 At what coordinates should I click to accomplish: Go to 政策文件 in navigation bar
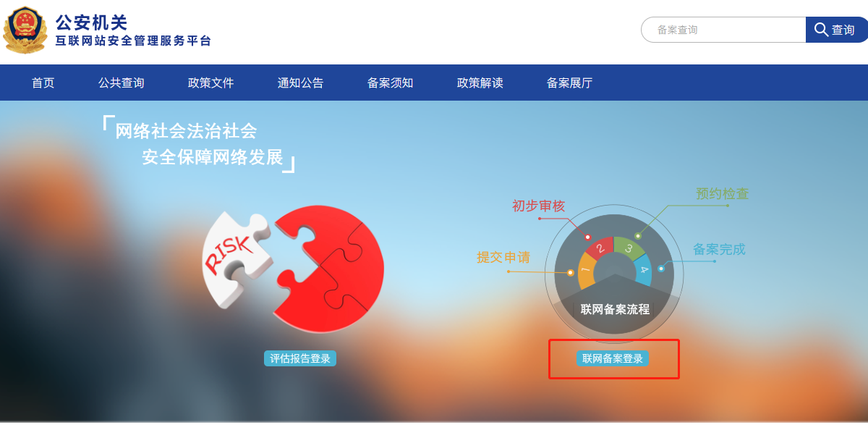[x=211, y=83]
